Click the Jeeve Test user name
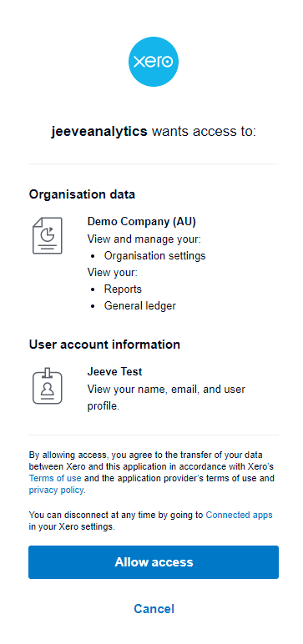The width and height of the screenshot is (303, 644). [114, 372]
